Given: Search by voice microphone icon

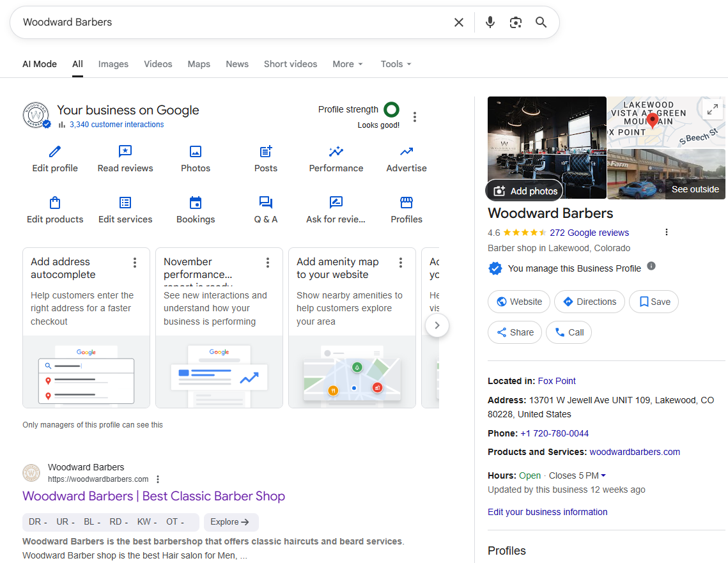Looking at the screenshot, I should (490, 22).
